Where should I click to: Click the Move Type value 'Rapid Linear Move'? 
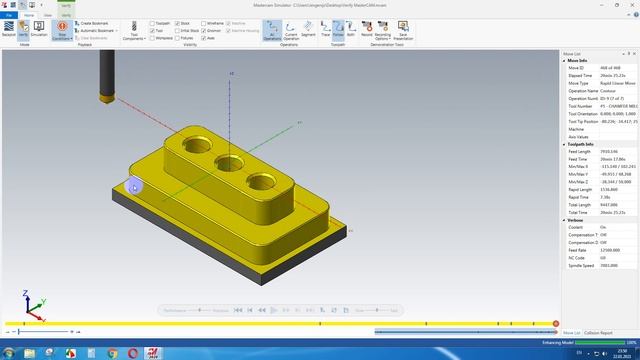[618, 83]
